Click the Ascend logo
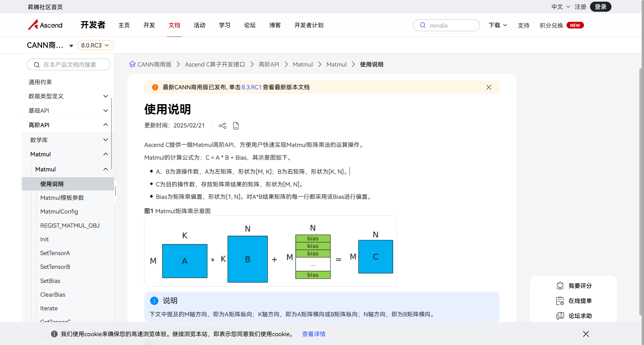The image size is (644, 345). [45, 25]
